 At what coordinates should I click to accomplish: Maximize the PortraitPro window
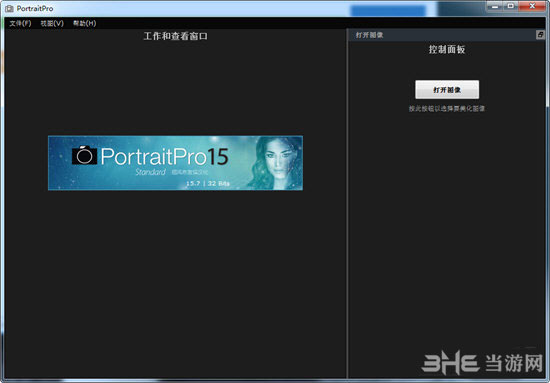tap(511, 6)
